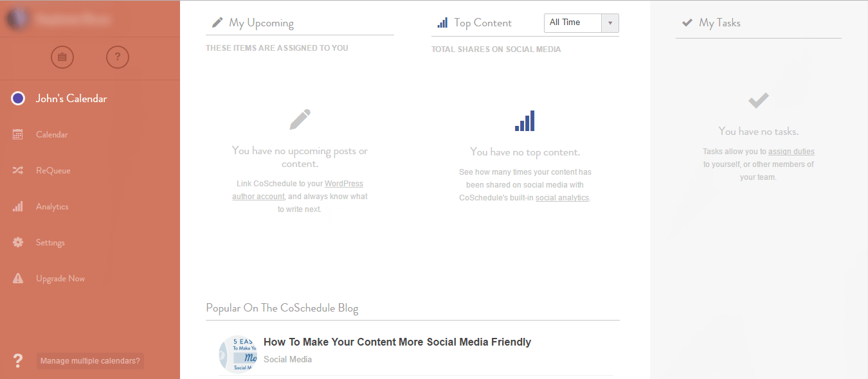Choose Upgrade Now from the sidebar menu

coord(62,278)
